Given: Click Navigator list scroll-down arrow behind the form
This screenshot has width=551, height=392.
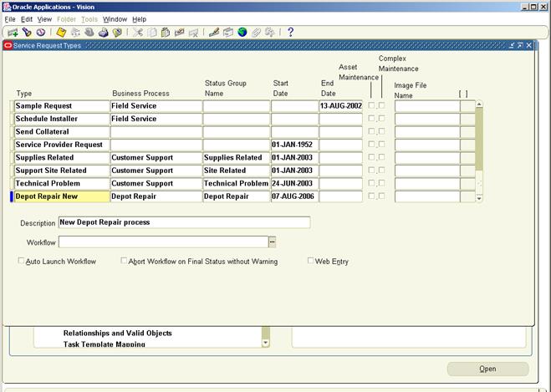Looking at the screenshot, I should 266,343.
